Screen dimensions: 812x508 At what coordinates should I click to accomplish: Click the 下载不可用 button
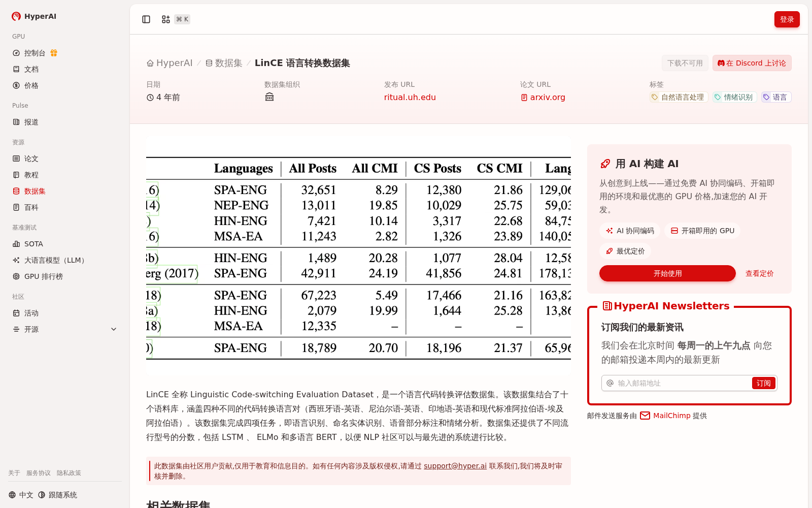click(x=685, y=63)
